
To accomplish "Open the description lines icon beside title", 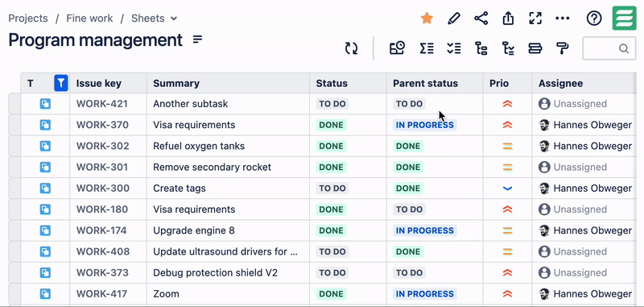I will (x=197, y=39).
